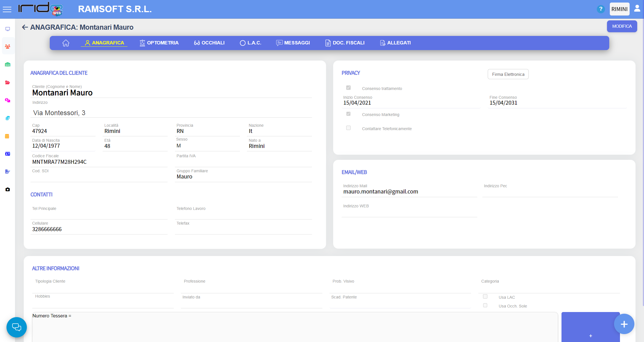644x342 pixels.
Task: Open the coins stack sidebar icon
Action: tap(8, 118)
